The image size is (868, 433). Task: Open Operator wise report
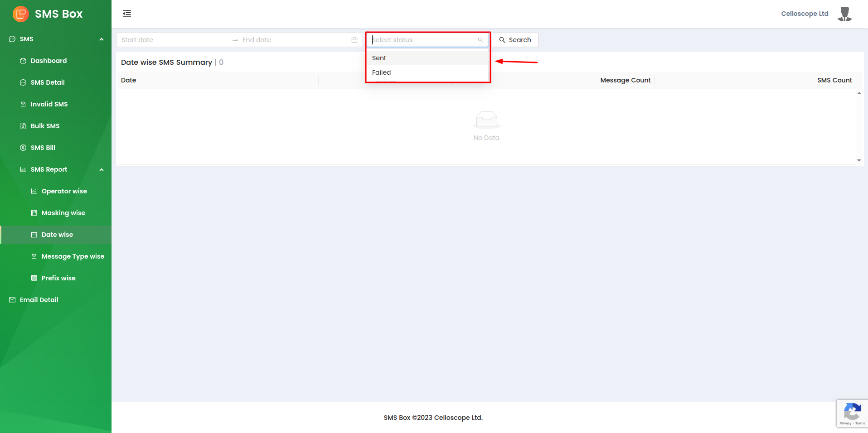64,191
